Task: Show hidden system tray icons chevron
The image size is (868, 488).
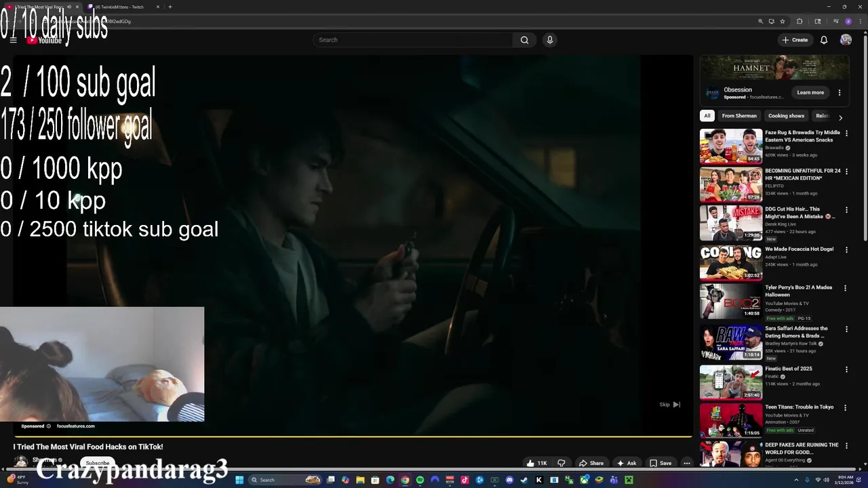Action: coord(796,480)
